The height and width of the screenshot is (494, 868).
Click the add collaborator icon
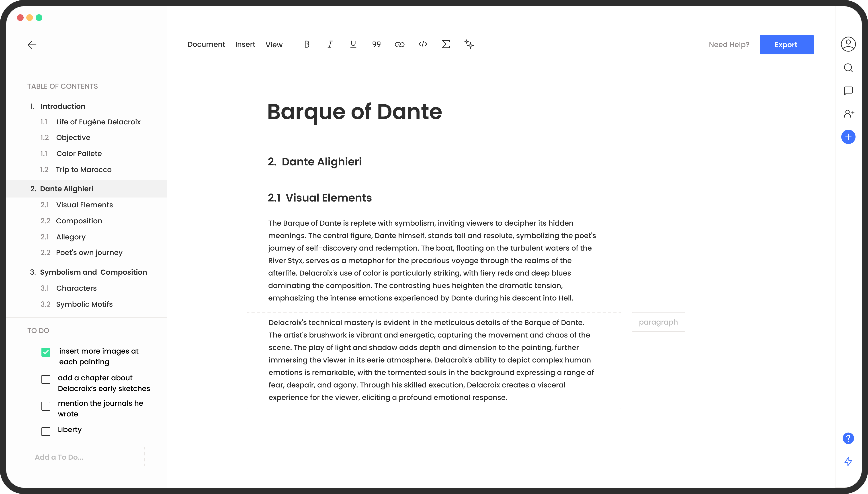pos(849,114)
